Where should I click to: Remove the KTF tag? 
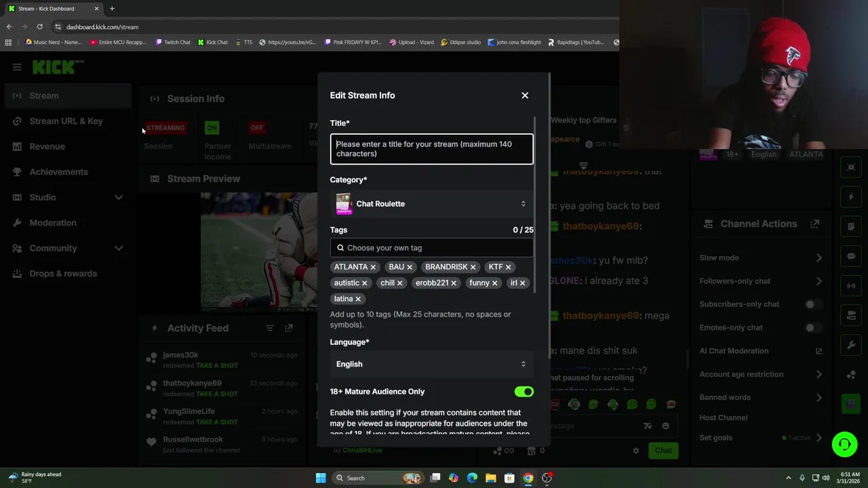pos(508,267)
